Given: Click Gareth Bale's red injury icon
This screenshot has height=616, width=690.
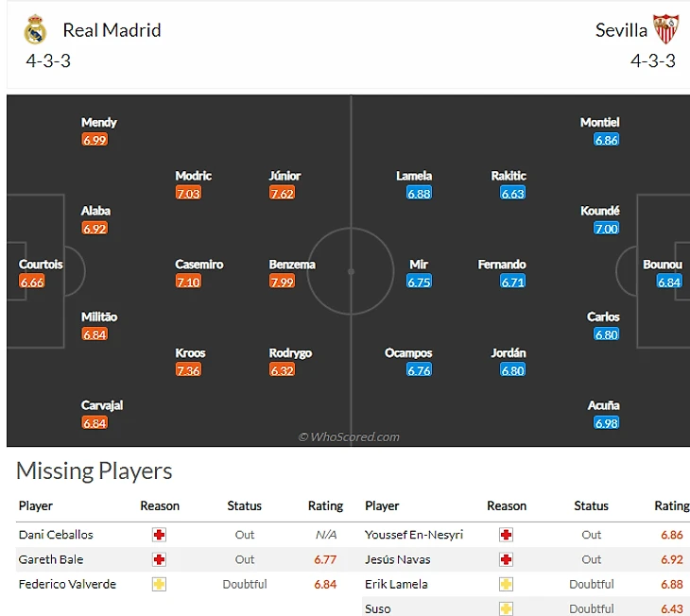Looking at the screenshot, I should (159, 559).
